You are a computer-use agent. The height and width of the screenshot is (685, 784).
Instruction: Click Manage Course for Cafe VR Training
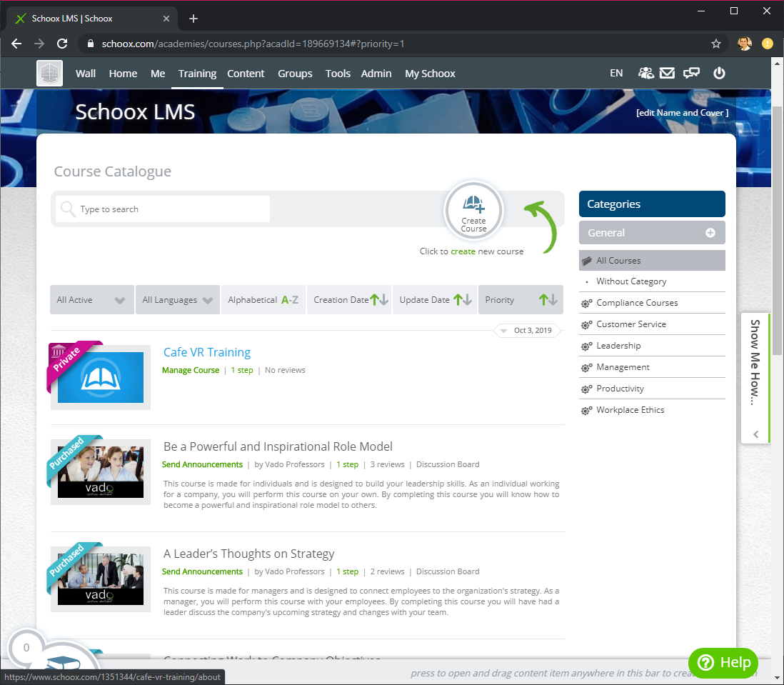click(x=191, y=371)
